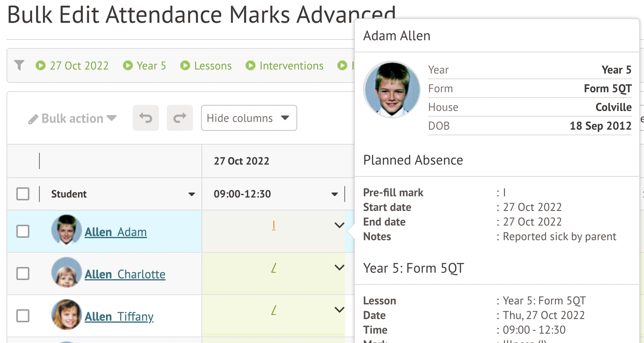This screenshot has height=343, width=644.
Task: Click the filter funnel icon
Action: [x=19, y=65]
